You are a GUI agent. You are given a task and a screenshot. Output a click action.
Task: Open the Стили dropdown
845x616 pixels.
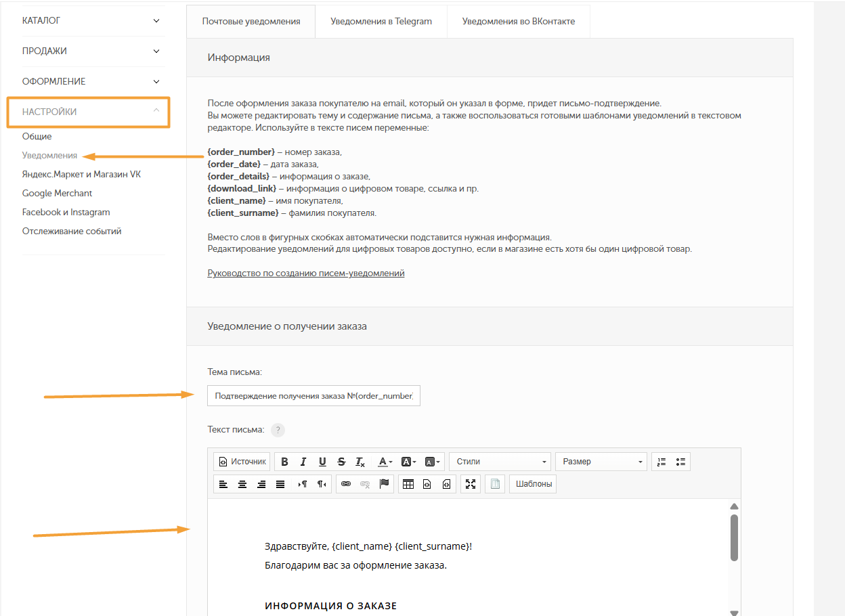(500, 462)
